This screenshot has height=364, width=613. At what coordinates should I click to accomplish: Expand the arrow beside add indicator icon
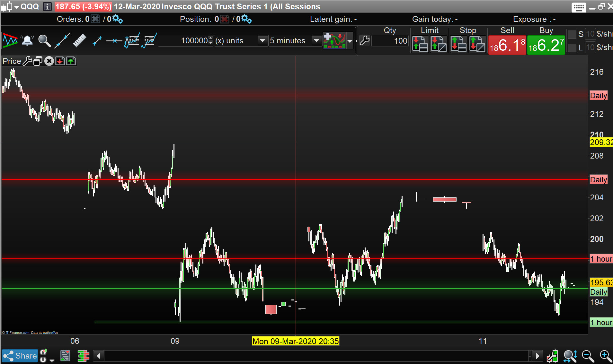pos(350,41)
